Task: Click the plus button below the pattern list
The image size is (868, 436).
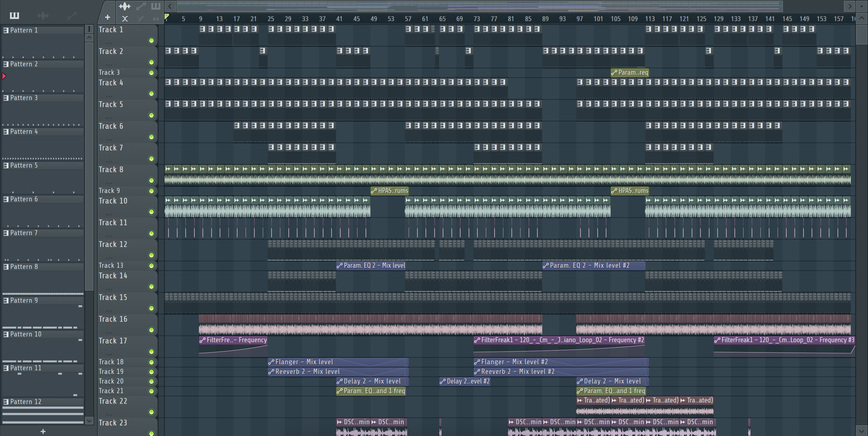Action: click(x=43, y=431)
